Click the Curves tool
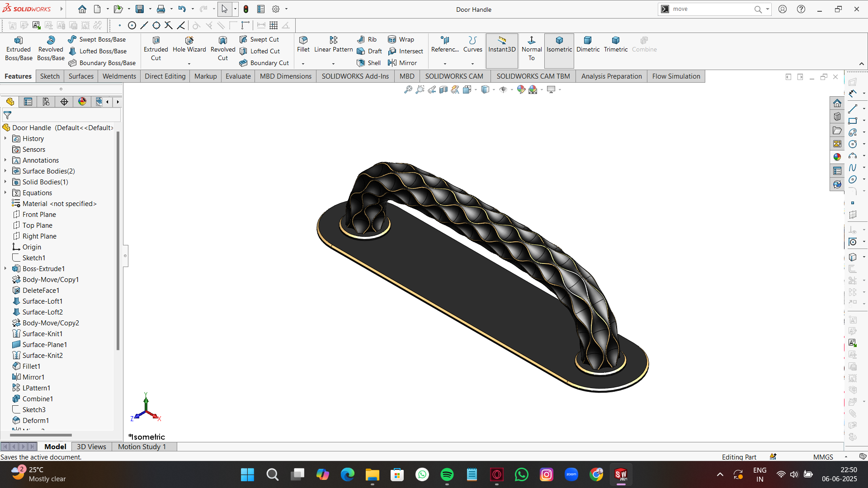Image resolution: width=868 pixels, height=488 pixels. pyautogui.click(x=472, y=45)
